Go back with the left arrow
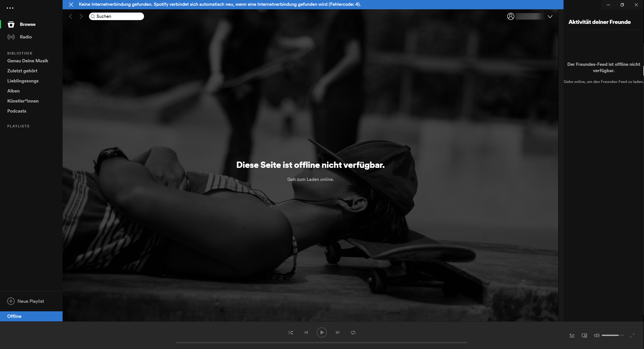 71,16
